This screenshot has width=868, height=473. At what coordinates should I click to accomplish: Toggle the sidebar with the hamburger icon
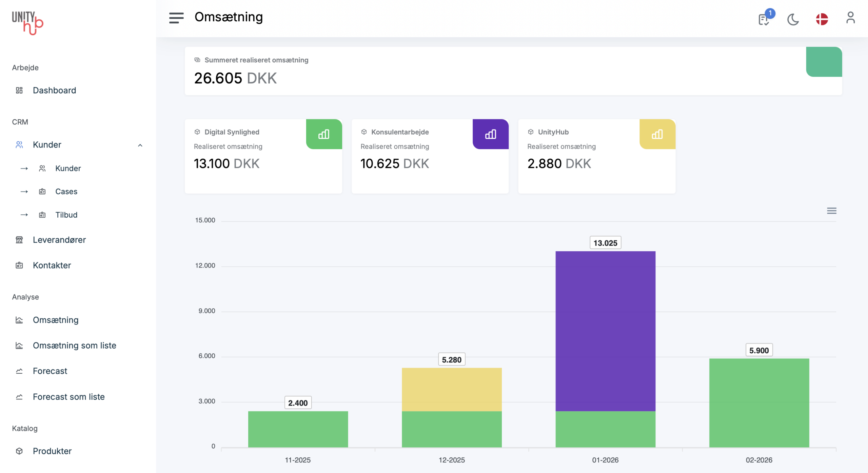pyautogui.click(x=176, y=18)
